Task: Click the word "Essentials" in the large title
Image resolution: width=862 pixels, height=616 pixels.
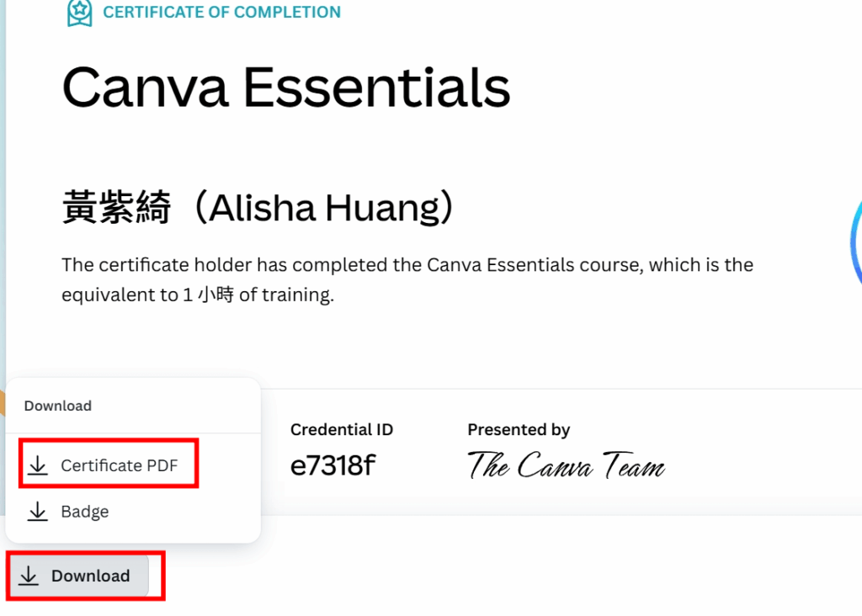Action: [x=378, y=87]
